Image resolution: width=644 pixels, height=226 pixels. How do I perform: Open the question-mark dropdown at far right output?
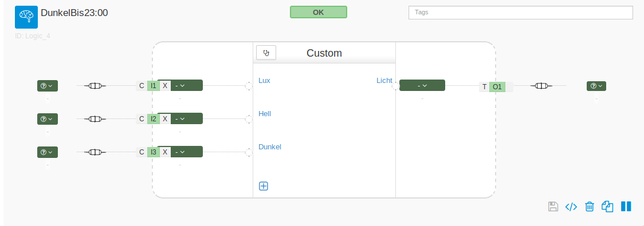596,86
